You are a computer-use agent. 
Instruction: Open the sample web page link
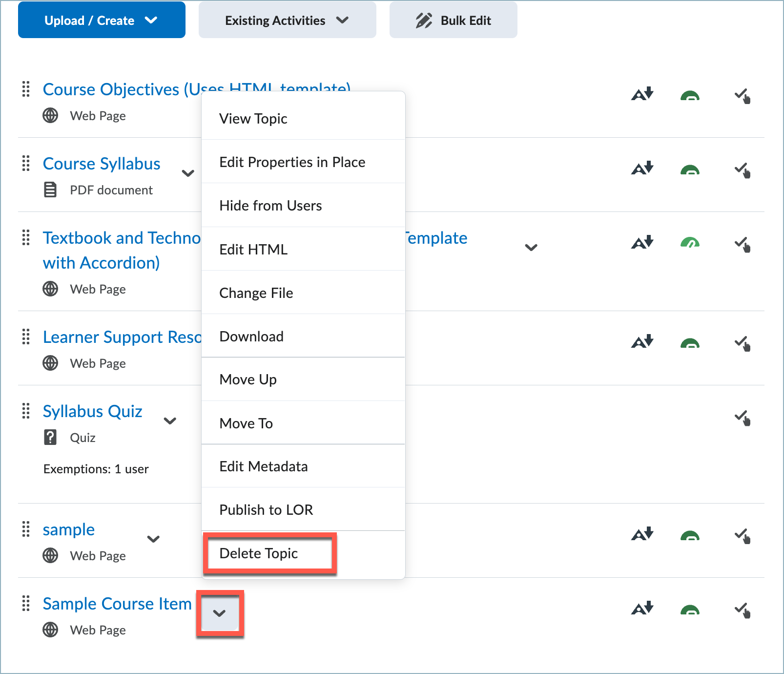click(68, 529)
